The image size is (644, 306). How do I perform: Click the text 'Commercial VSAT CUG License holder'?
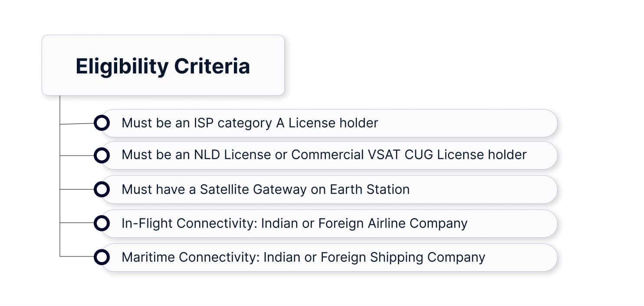(x=409, y=155)
